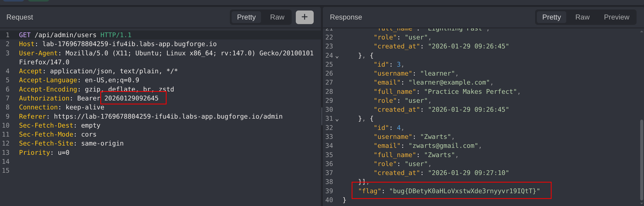This screenshot has width=644, height=206.
Task: Click the plus button in Request panel
Action: coord(304,17)
